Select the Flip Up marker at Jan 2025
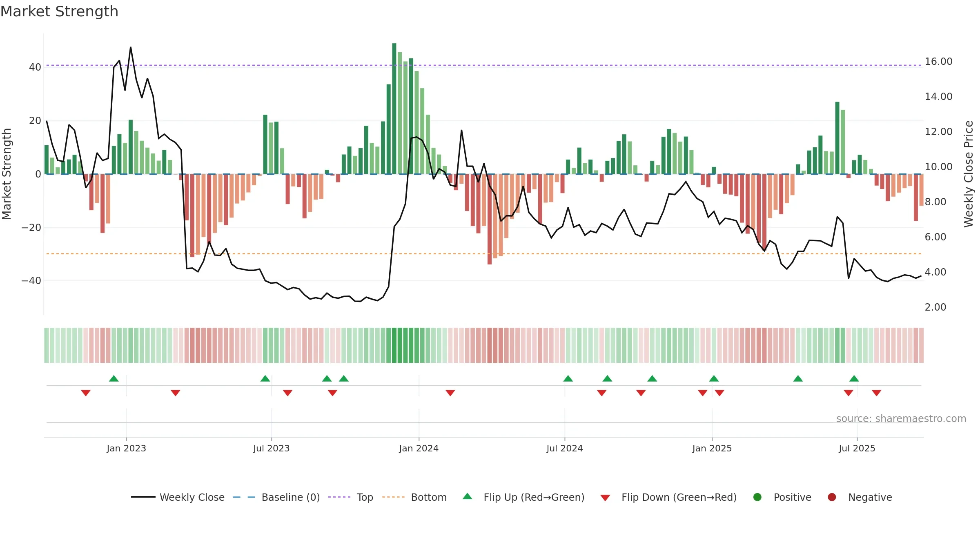 click(x=714, y=378)
